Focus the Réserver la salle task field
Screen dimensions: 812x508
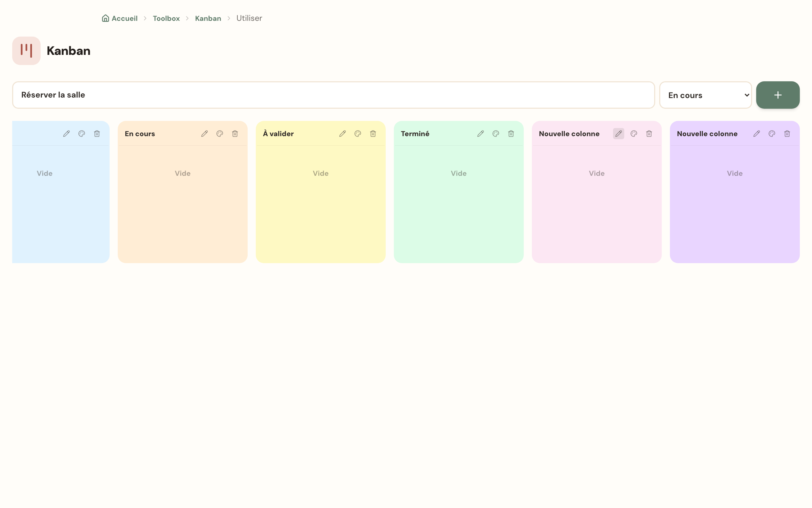point(333,95)
